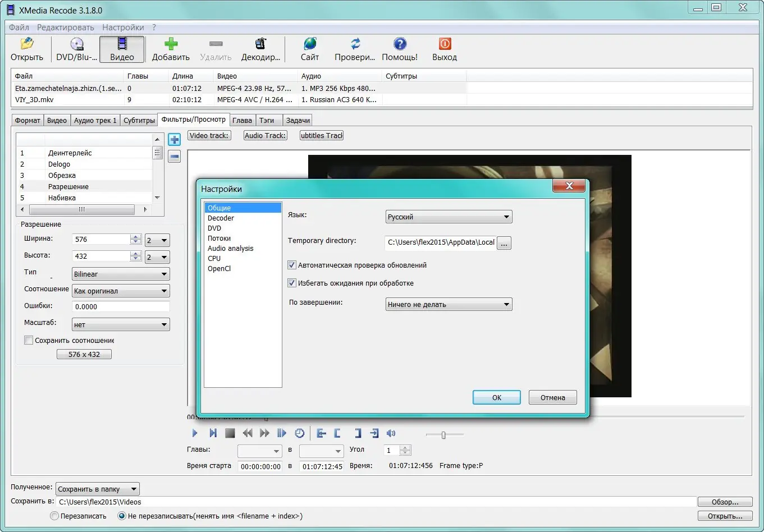Enable Сохранить соотношение checkbox
Image resolution: width=764 pixels, height=532 pixels.
(29, 340)
